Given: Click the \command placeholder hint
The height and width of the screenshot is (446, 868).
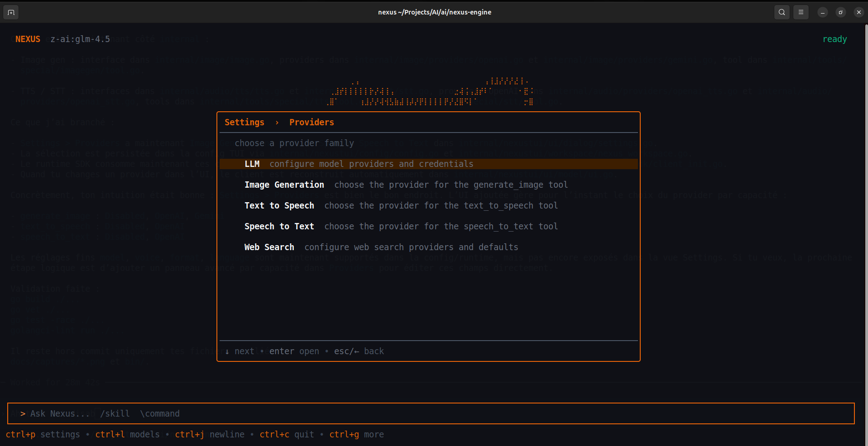Looking at the screenshot, I should click(160, 413).
